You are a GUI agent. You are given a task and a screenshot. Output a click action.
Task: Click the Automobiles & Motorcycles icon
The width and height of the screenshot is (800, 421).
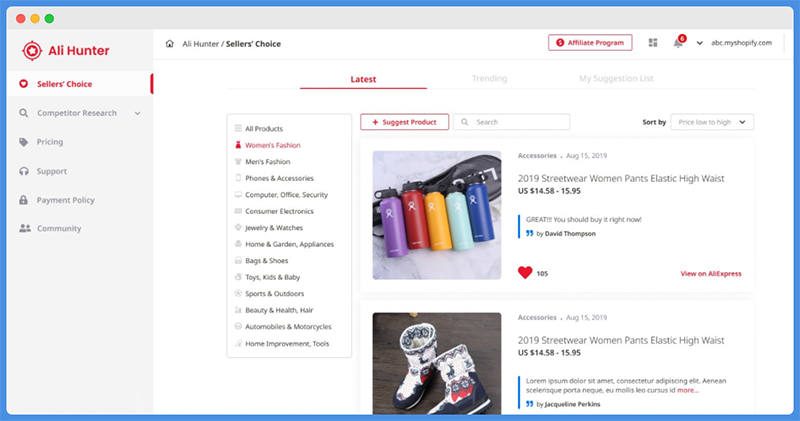coord(238,327)
